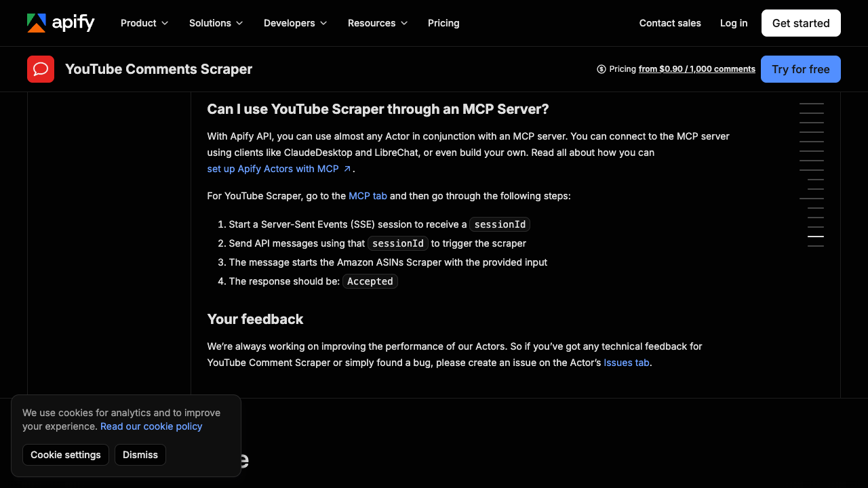Open the Pricing page
Screen dimensions: 868x488
click(x=443, y=23)
